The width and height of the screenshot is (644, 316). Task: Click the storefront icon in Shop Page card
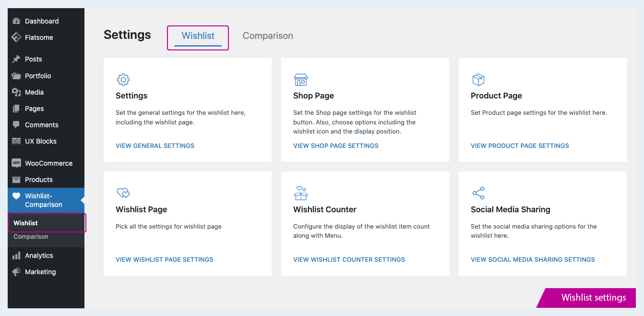(x=301, y=80)
